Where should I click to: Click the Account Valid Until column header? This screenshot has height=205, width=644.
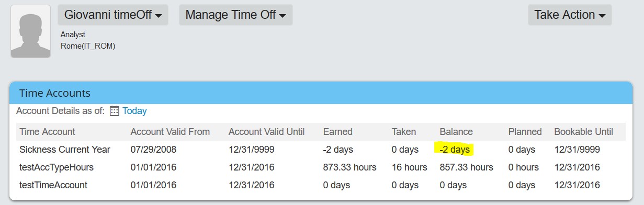(266, 132)
